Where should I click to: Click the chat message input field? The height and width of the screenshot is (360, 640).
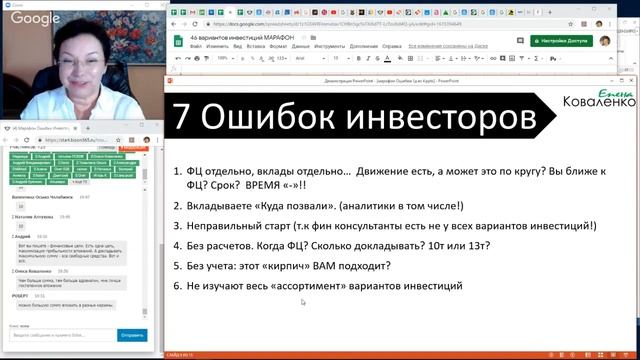click(62, 335)
